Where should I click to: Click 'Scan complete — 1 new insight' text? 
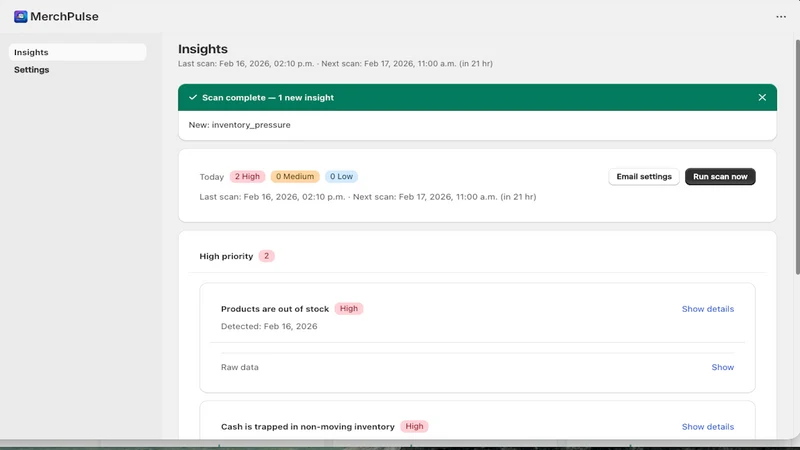tap(268, 97)
